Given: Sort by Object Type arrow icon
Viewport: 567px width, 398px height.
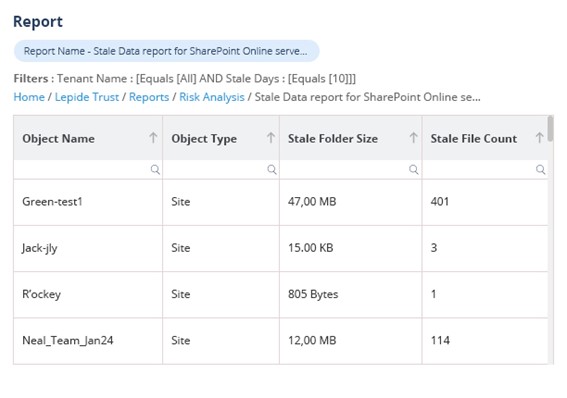Looking at the screenshot, I should (x=271, y=138).
